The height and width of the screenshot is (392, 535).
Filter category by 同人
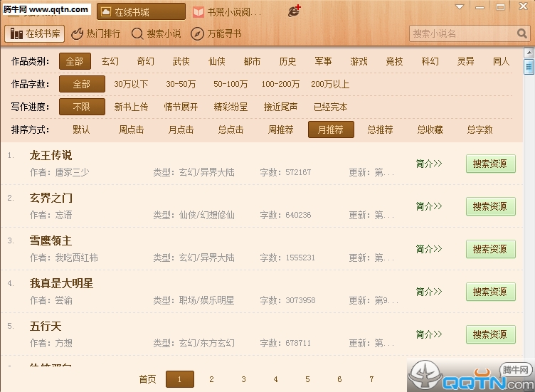pos(502,61)
